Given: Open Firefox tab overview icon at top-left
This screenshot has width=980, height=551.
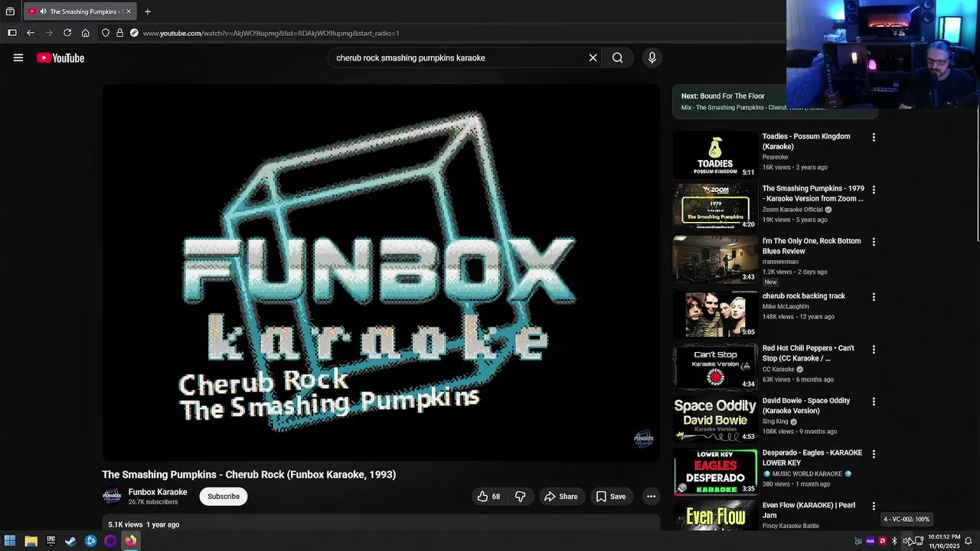Looking at the screenshot, I should [10, 11].
